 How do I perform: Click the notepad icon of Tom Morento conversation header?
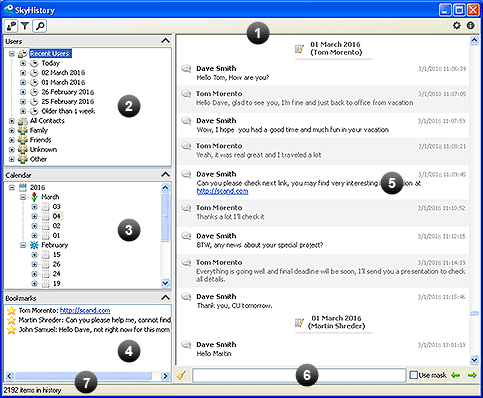coord(299,49)
